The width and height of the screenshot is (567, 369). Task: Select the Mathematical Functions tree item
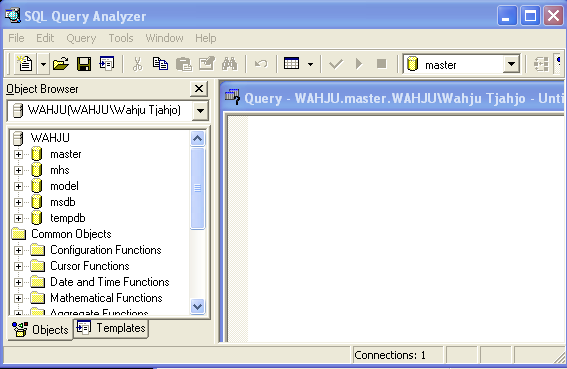pos(106,298)
